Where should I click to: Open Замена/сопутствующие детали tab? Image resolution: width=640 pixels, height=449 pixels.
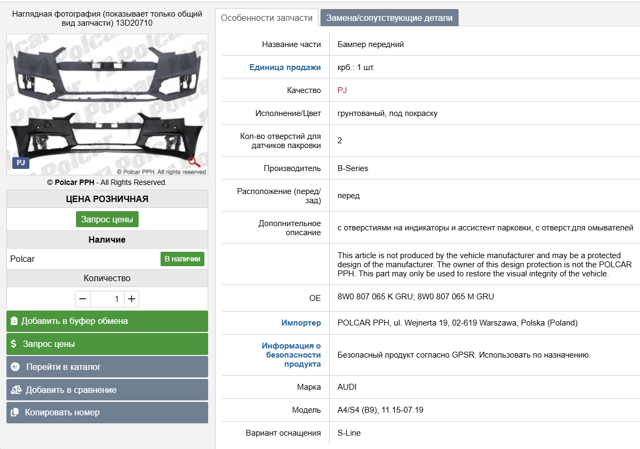(x=389, y=18)
